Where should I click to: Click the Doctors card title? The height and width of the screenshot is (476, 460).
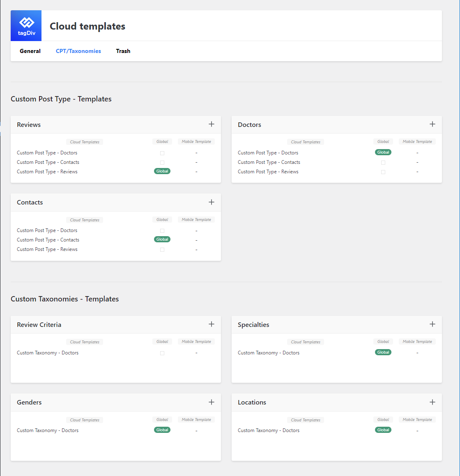coord(249,125)
